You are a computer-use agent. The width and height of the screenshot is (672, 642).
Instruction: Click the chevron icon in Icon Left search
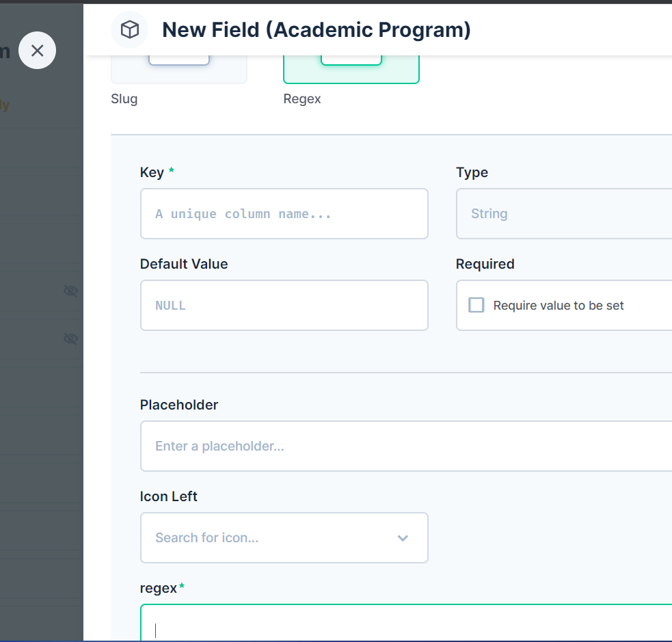click(x=403, y=538)
